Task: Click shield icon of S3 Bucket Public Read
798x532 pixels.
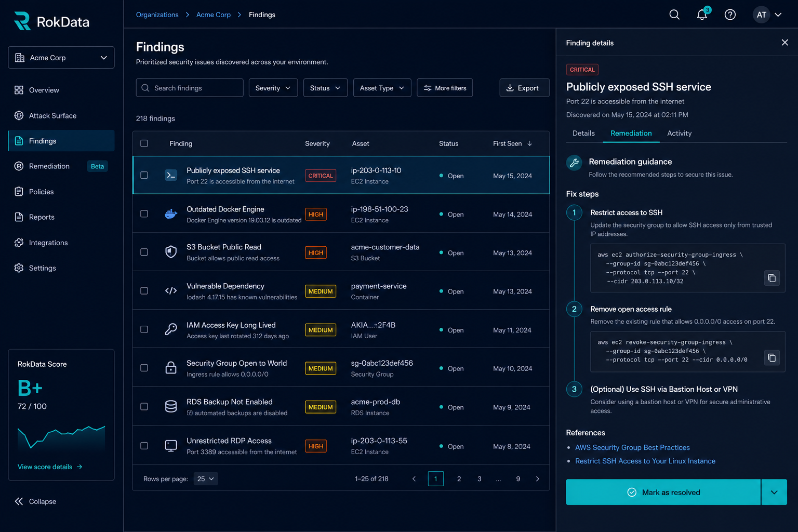Action: click(171, 252)
